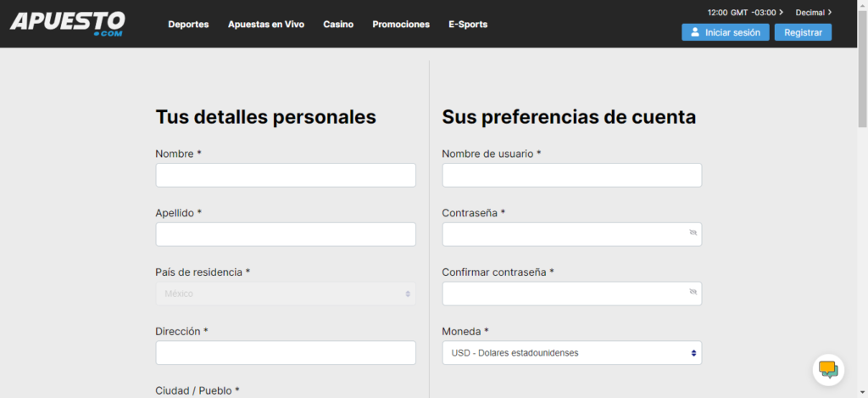Focus the Nombre input field

tap(285, 176)
